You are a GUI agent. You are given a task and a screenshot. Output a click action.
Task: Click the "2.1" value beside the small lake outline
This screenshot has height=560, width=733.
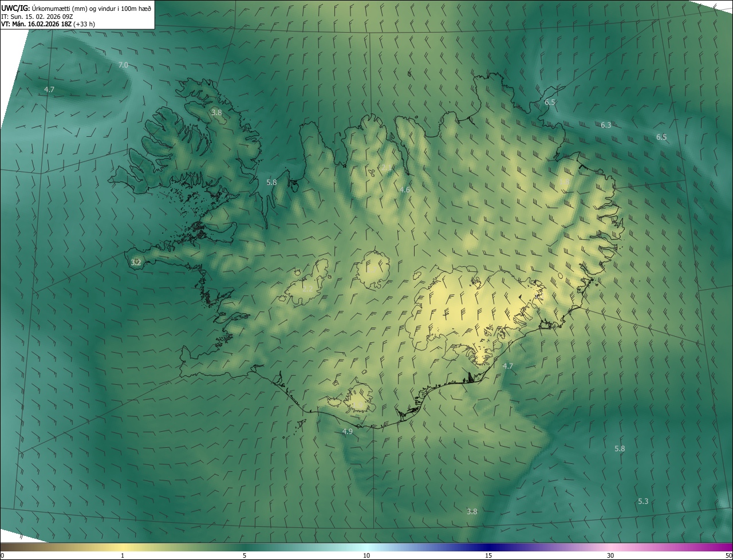tap(388, 168)
